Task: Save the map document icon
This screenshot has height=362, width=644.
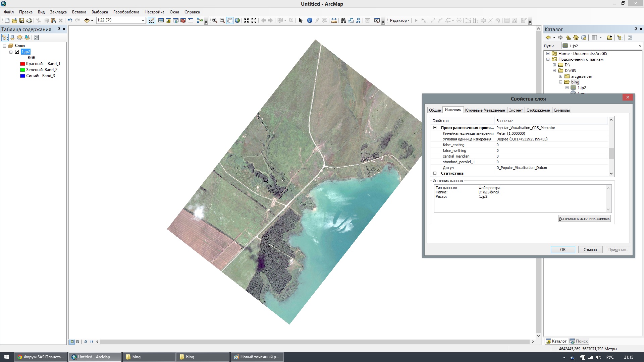Action: click(x=22, y=20)
